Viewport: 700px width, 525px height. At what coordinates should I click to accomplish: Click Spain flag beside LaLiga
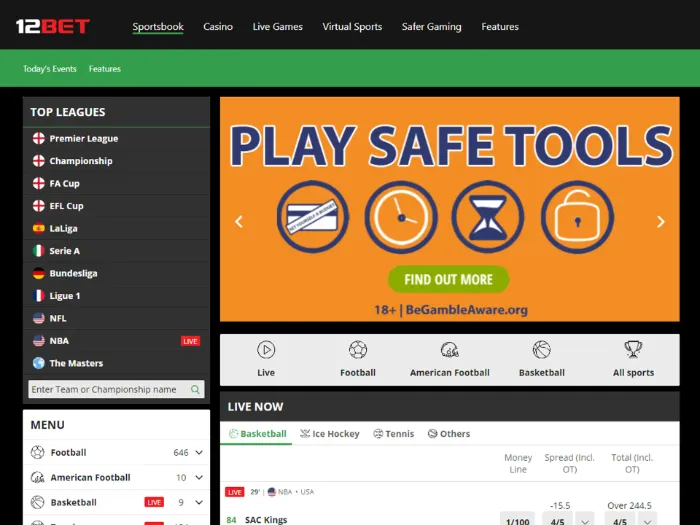tap(39, 228)
